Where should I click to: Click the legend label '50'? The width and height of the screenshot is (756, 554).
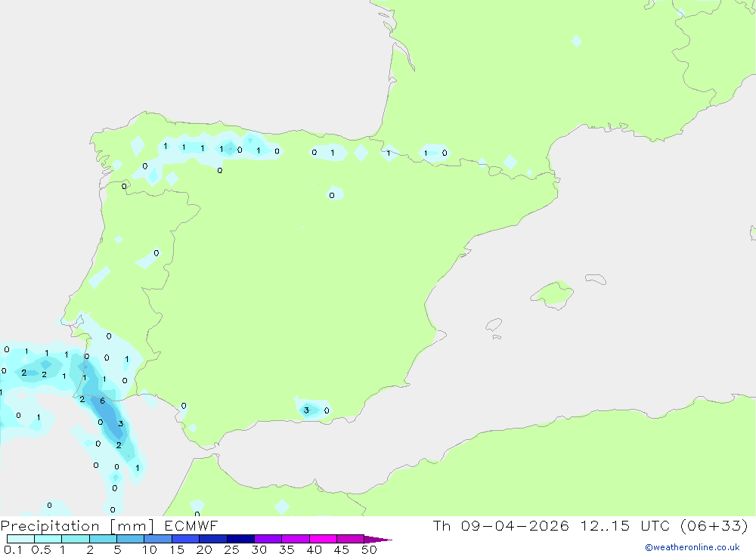pyautogui.click(x=369, y=549)
